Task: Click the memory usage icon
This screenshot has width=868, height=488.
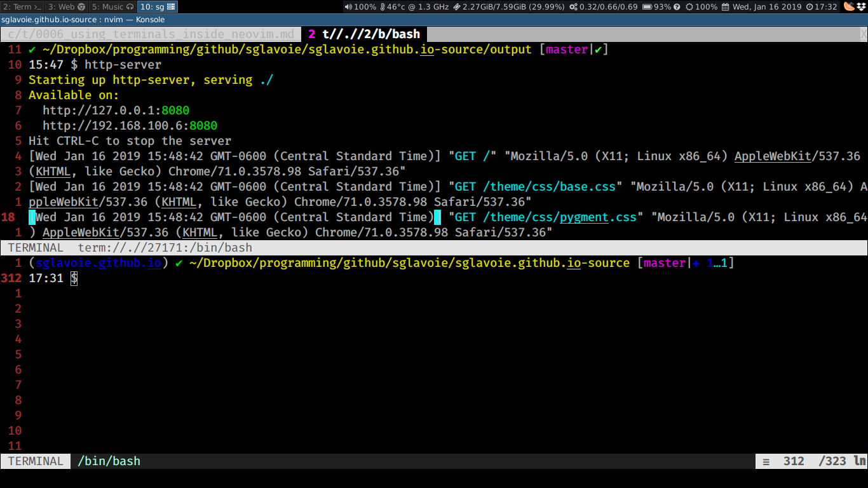Action: click(x=457, y=7)
